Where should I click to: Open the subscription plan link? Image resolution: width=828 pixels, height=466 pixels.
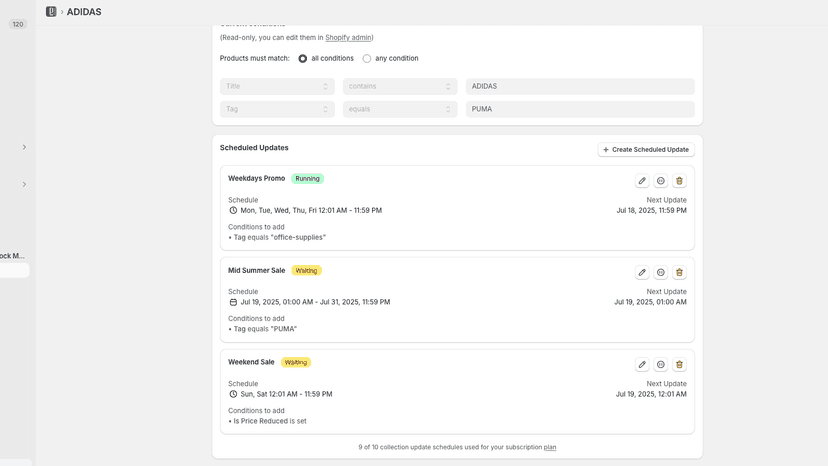(x=550, y=447)
